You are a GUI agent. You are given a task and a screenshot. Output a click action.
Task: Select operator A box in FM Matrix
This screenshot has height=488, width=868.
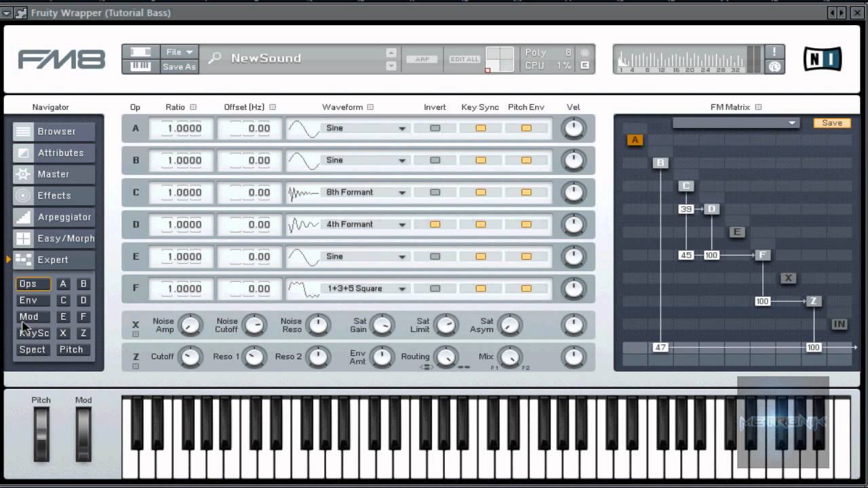point(635,140)
